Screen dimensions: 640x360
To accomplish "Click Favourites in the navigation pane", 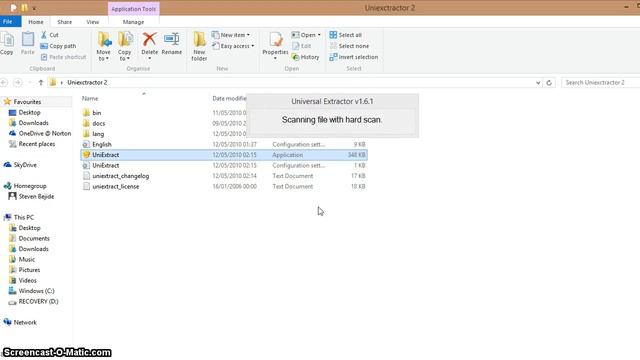I will click(27, 102).
